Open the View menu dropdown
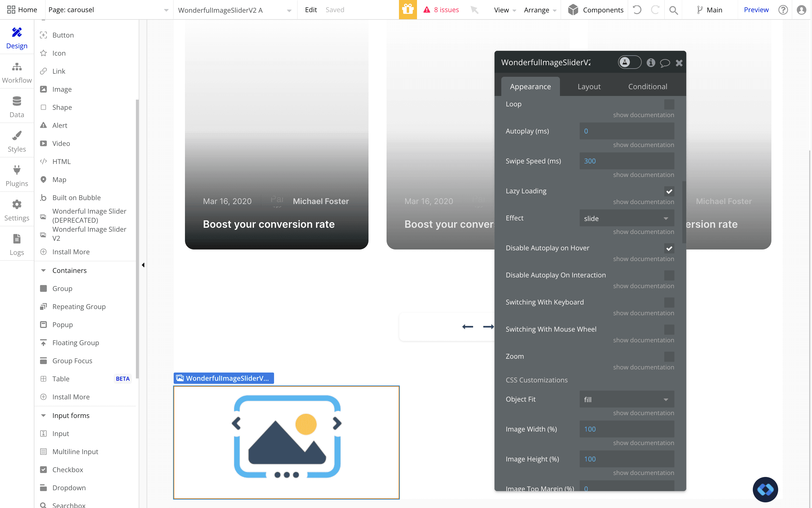This screenshot has width=812, height=508. click(505, 10)
